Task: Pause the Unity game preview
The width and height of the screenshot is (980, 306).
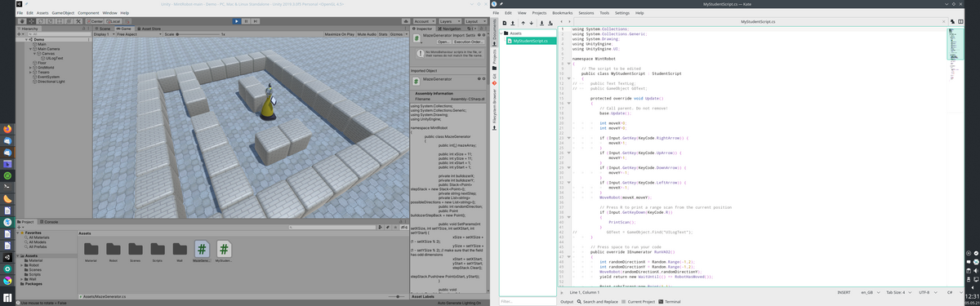Action: [x=246, y=21]
